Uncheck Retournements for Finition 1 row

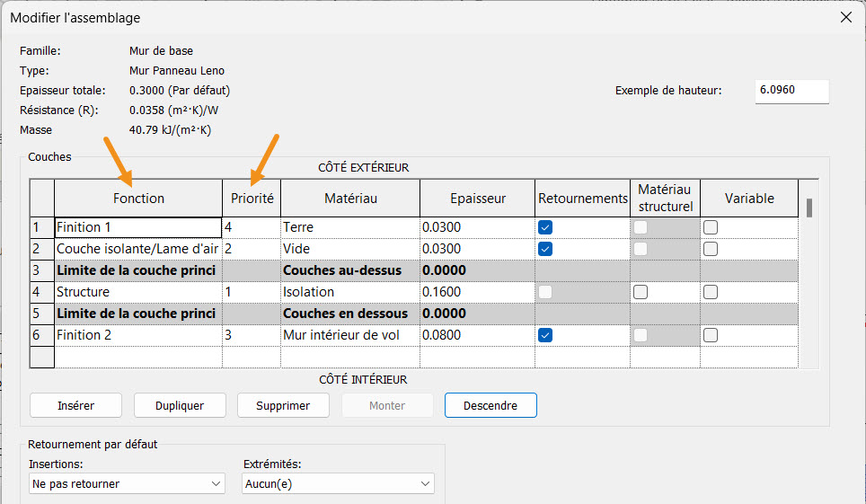(x=545, y=227)
